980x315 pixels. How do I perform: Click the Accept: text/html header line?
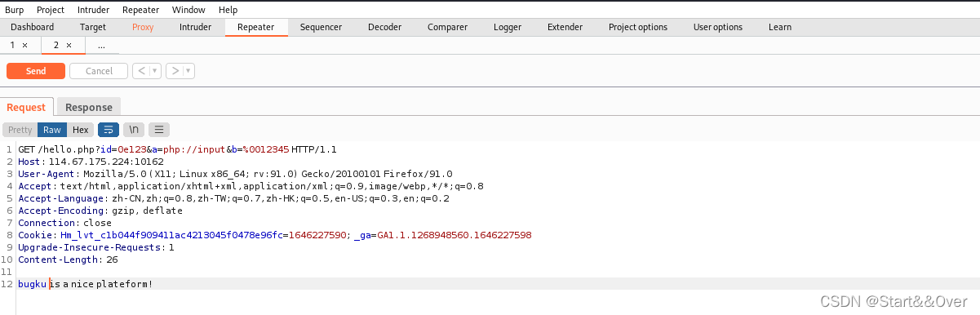click(251, 186)
